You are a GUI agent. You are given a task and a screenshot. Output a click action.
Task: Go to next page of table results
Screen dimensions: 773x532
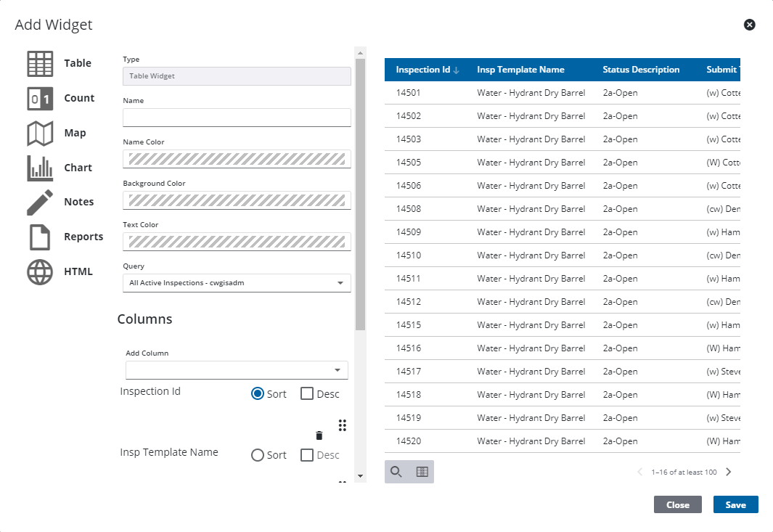coord(729,472)
